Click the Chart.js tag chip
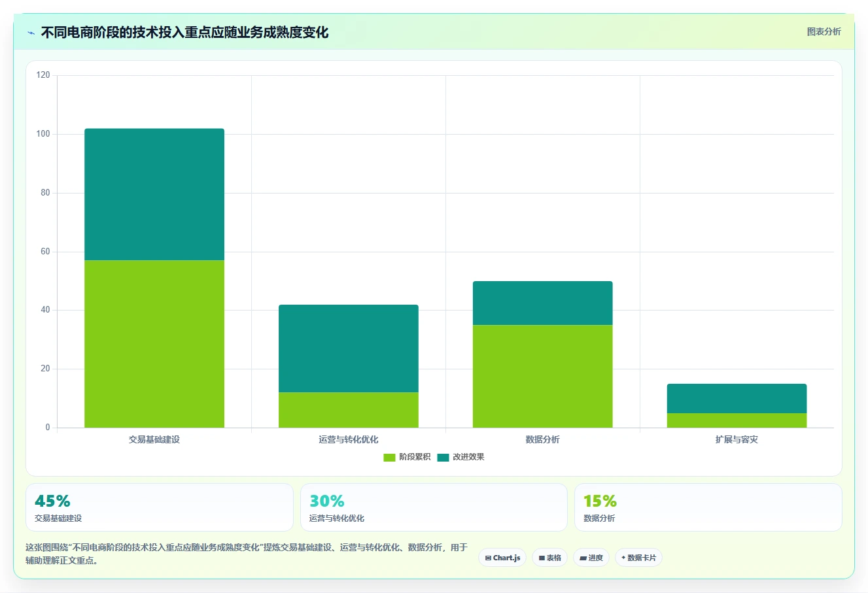 coord(502,558)
